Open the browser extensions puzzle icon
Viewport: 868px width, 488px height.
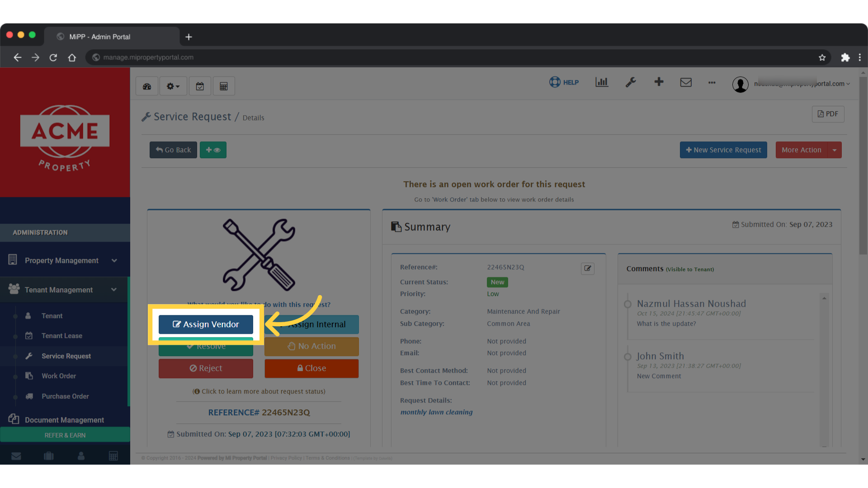845,57
